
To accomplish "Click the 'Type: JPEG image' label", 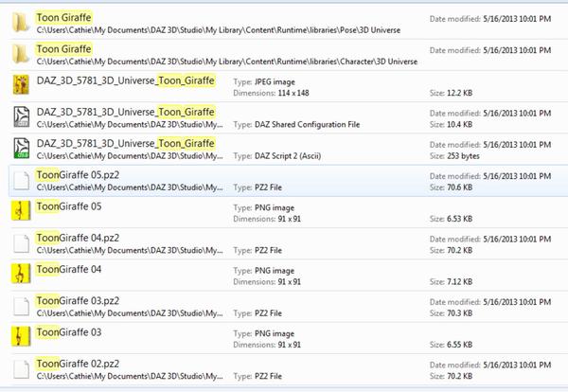I will pyautogui.click(x=264, y=82).
